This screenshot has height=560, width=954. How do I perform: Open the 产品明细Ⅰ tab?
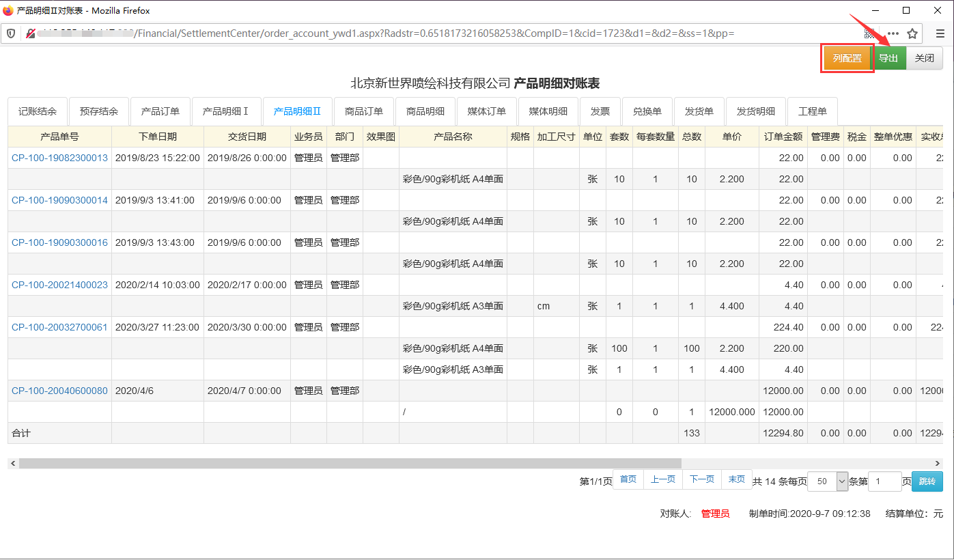[226, 111]
